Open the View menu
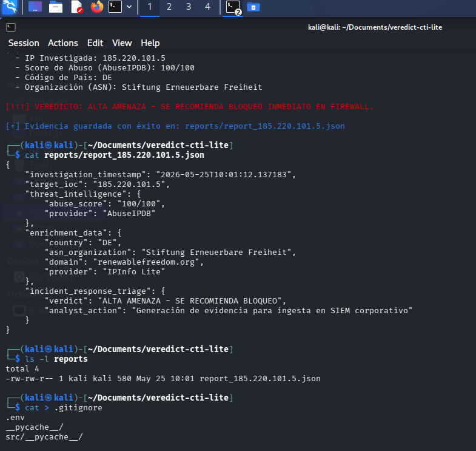Screen dimensions: 476x451 122,43
